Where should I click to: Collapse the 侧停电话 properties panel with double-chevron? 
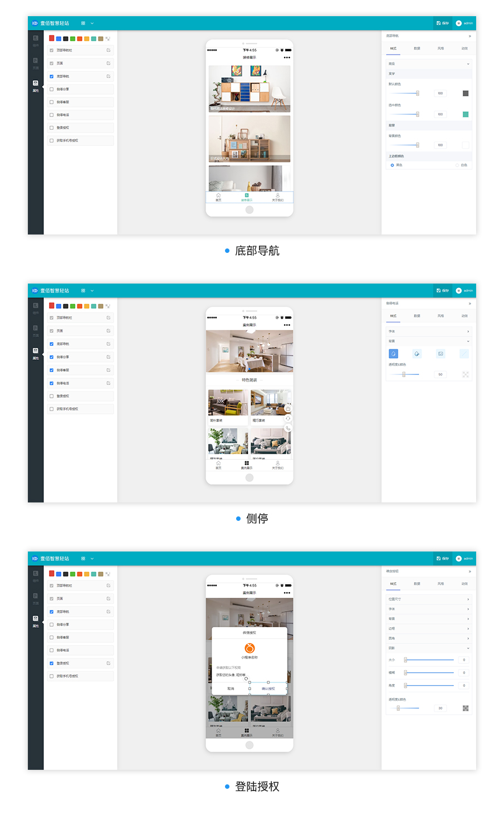(469, 304)
